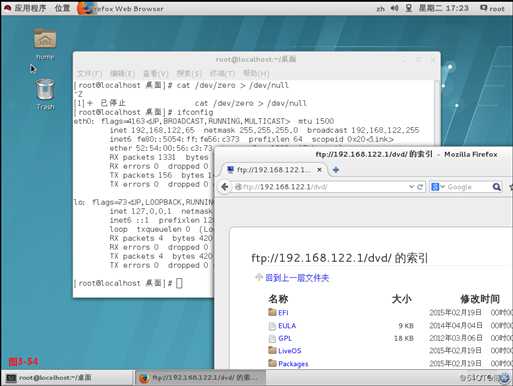The image size is (513, 386).
Task: Open terminal 帮助(H) menu
Action: coord(256,73)
